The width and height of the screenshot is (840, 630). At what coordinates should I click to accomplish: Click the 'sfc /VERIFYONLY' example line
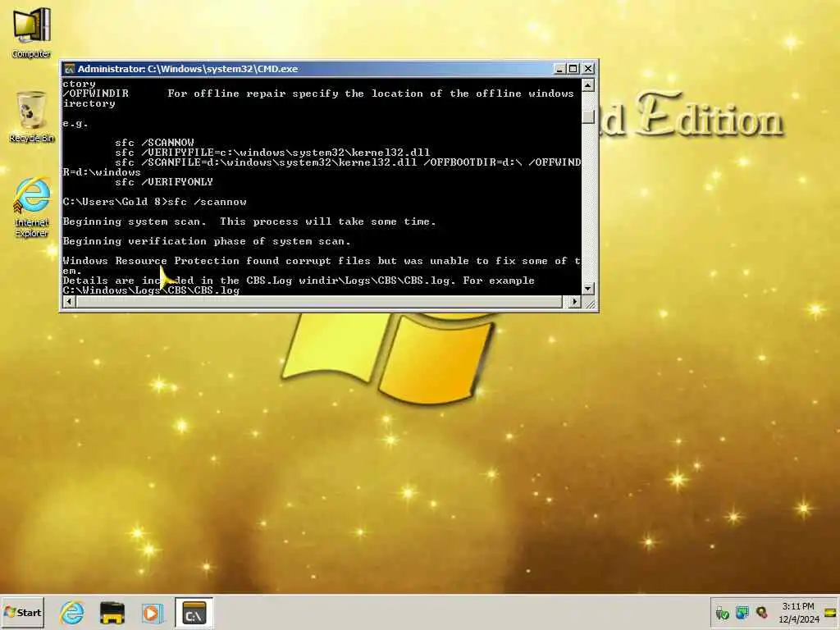click(164, 182)
